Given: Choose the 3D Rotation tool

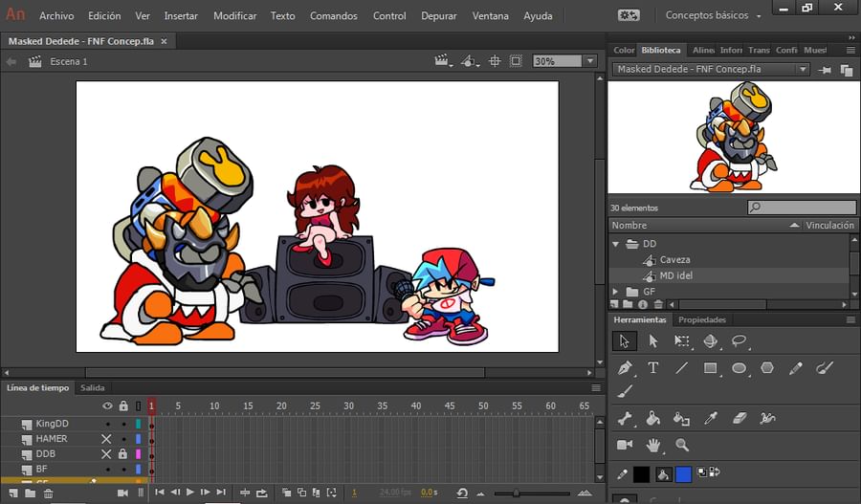Looking at the screenshot, I should tap(710, 340).
